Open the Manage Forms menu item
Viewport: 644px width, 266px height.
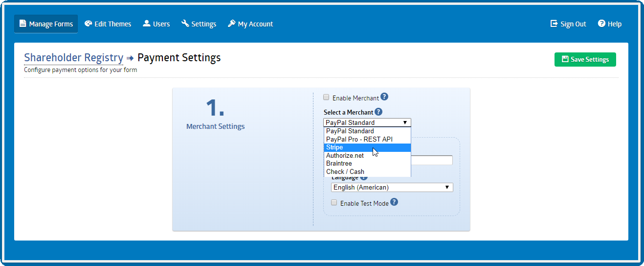46,24
